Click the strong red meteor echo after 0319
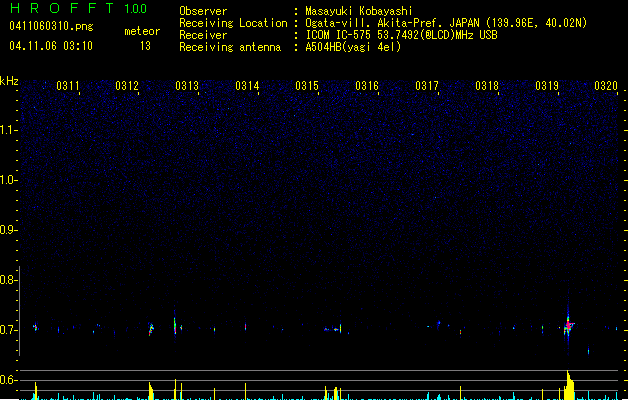The width and height of the screenshot is (629, 400). 568,325
